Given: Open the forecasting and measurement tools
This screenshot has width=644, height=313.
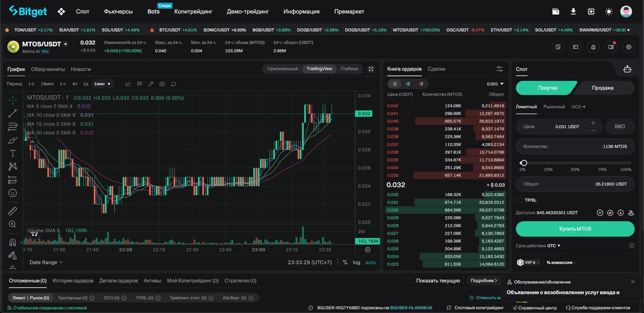Looking at the screenshot, I should click(13, 180).
